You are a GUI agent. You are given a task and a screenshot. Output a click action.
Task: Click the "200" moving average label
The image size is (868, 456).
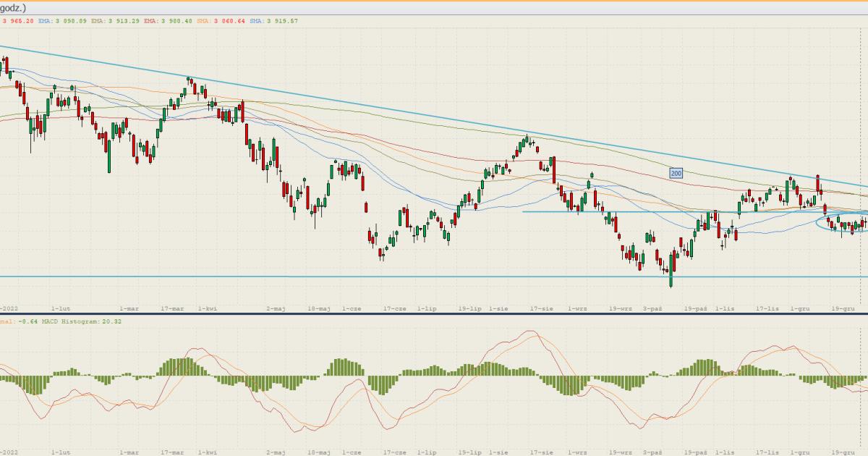[676, 173]
